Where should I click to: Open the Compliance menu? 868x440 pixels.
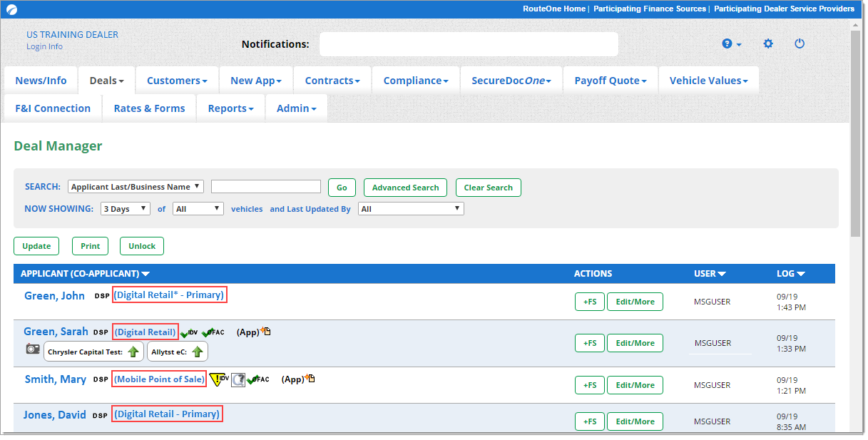pos(416,81)
